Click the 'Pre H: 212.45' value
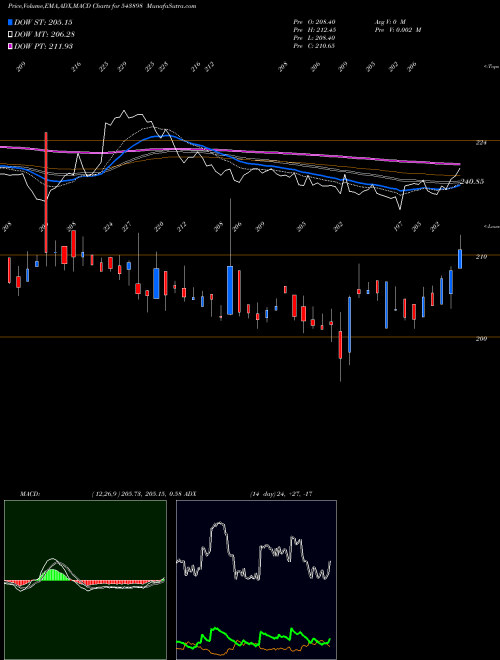The width and height of the screenshot is (500, 660). (x=314, y=30)
